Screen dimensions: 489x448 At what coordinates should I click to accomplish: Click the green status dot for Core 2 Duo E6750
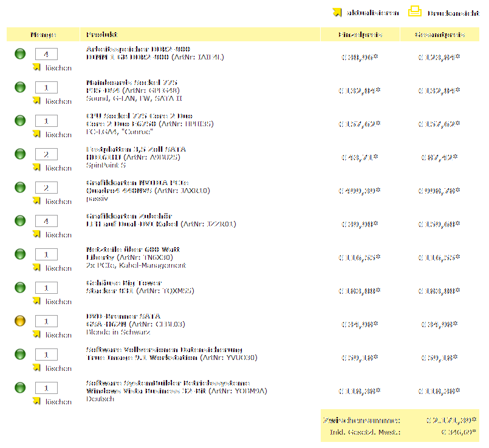pyautogui.click(x=20, y=121)
